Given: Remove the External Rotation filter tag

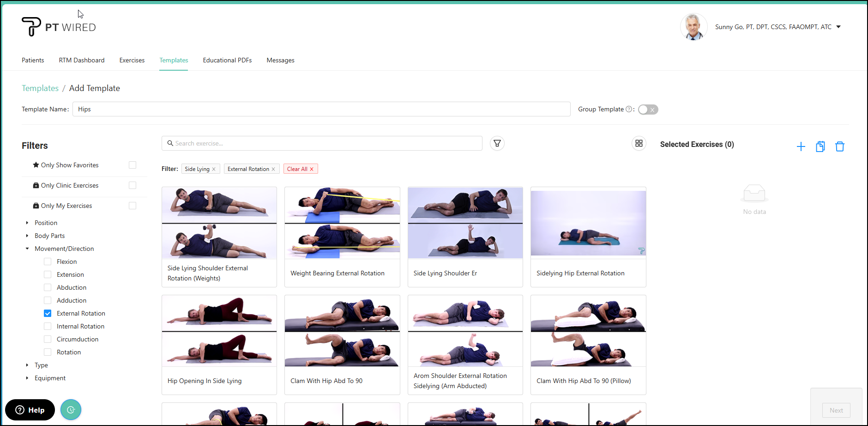Looking at the screenshot, I should click(x=273, y=169).
